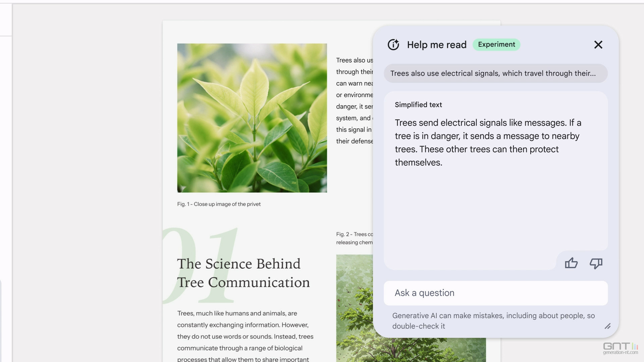Give thumbs up to simplified text
644x362 pixels.
571,263
